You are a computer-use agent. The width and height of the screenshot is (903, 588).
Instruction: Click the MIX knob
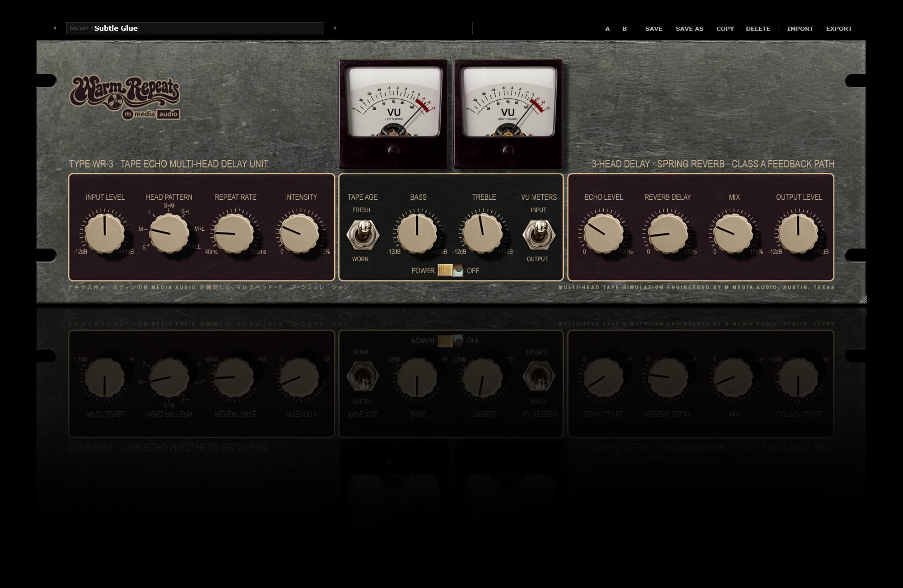click(x=733, y=233)
